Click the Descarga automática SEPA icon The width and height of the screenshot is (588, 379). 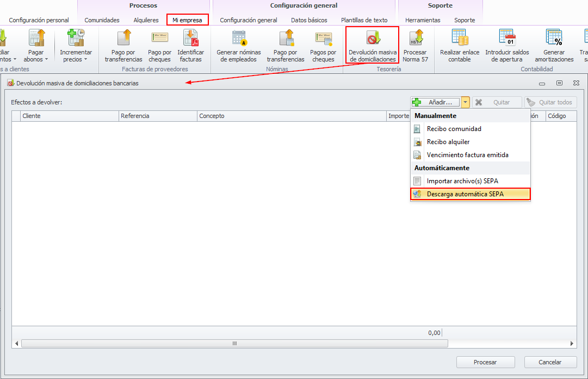coord(417,194)
